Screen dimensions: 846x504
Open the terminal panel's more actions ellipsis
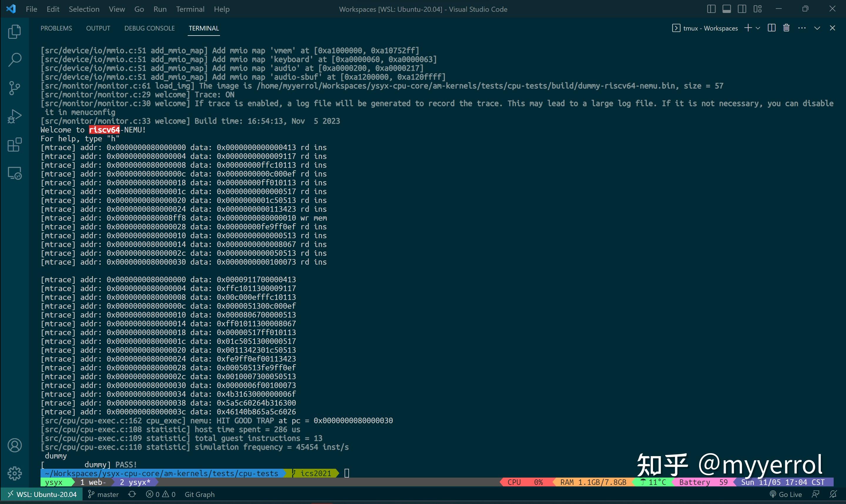(802, 28)
